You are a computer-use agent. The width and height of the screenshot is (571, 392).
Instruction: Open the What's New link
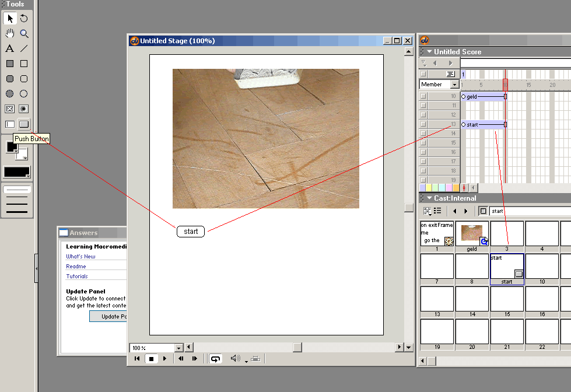coord(80,257)
